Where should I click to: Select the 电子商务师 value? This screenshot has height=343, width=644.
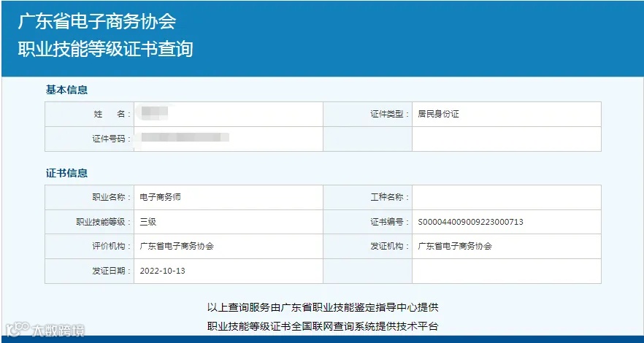160,197
